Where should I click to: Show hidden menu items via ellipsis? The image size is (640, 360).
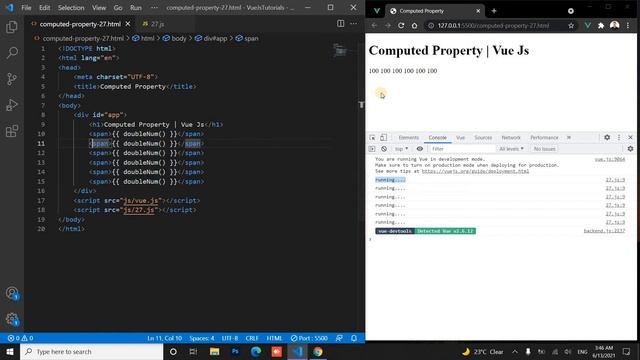(154, 8)
